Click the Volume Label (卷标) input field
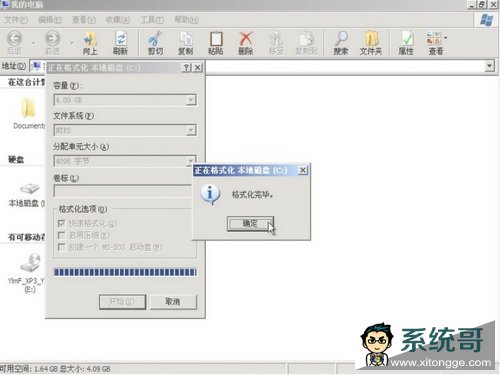 click(123, 191)
